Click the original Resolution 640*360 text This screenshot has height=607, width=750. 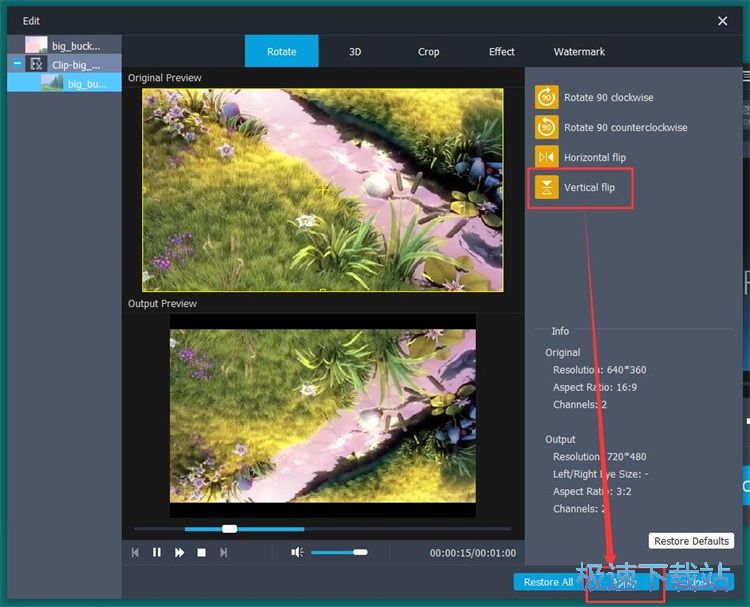coord(599,370)
